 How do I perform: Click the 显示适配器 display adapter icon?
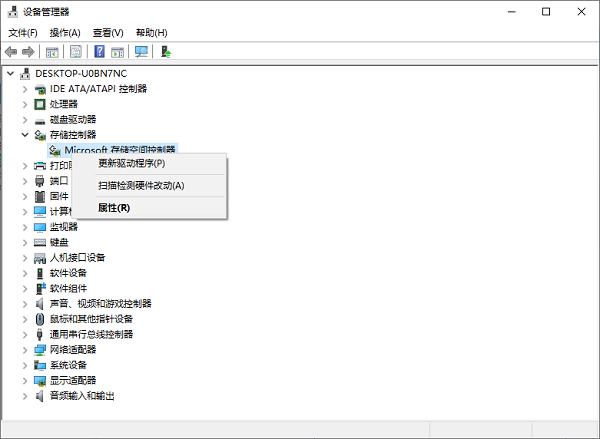tap(40, 381)
